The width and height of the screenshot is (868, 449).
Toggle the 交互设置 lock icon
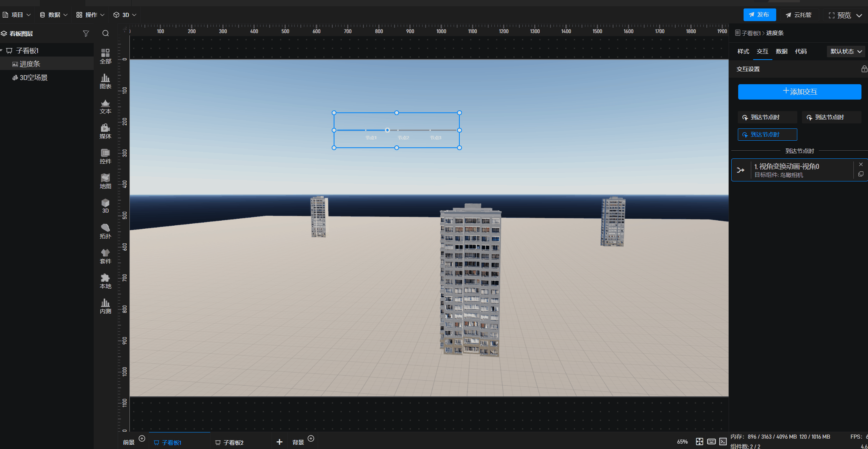[x=864, y=69]
